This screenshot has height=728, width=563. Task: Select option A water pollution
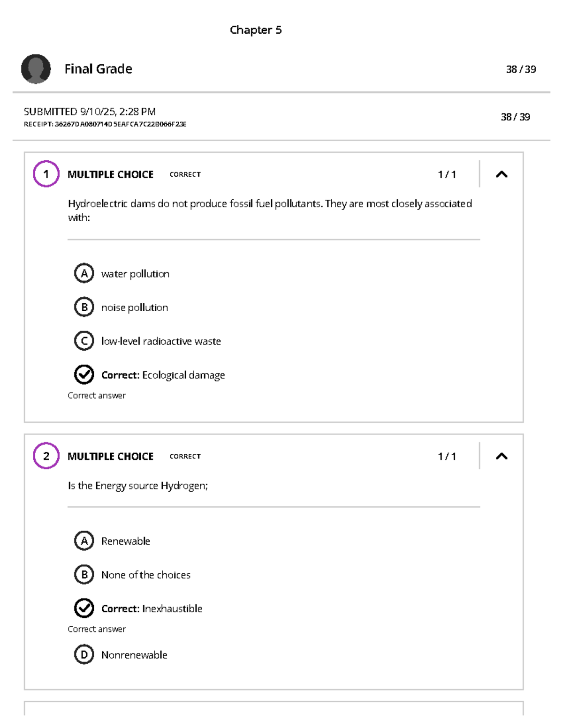[84, 273]
